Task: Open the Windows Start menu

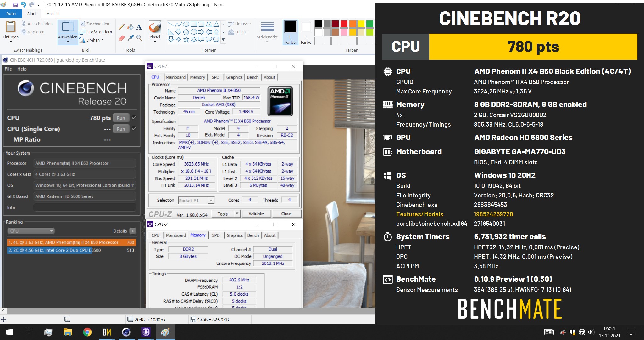Action: [x=9, y=332]
